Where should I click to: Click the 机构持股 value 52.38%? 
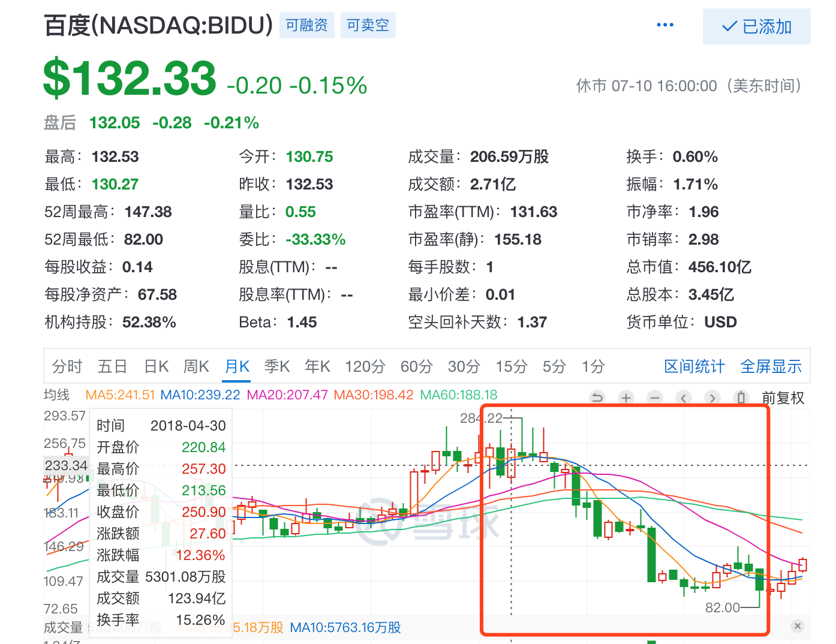(149, 322)
